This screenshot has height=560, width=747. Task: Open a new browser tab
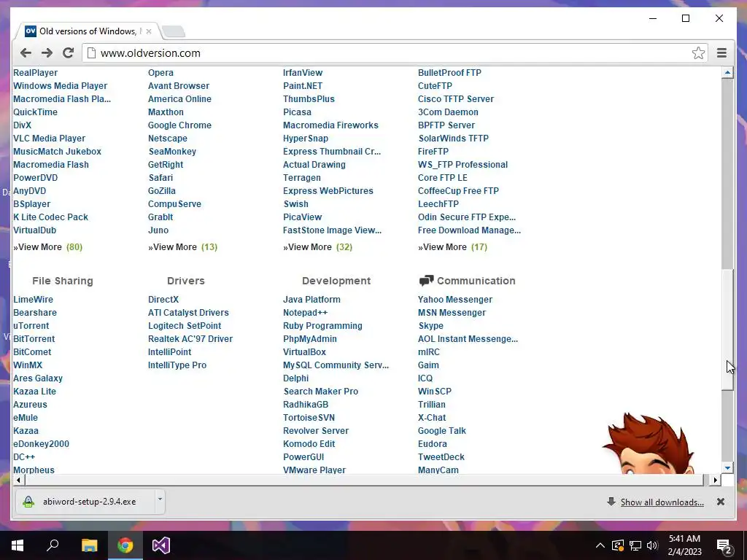coord(174,32)
